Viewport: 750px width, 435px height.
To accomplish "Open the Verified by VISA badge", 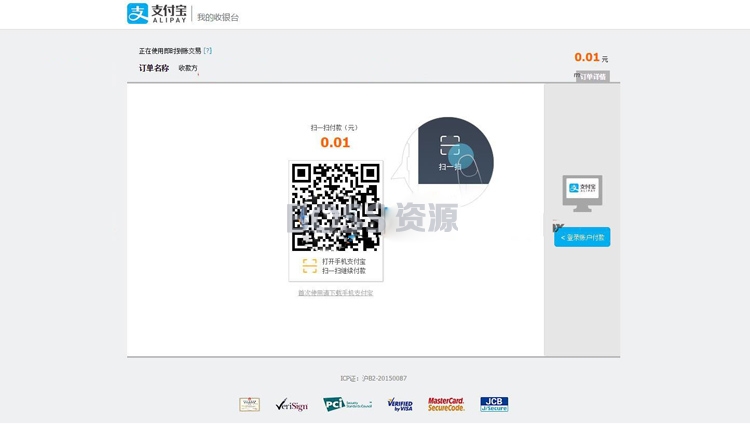I will [400, 404].
